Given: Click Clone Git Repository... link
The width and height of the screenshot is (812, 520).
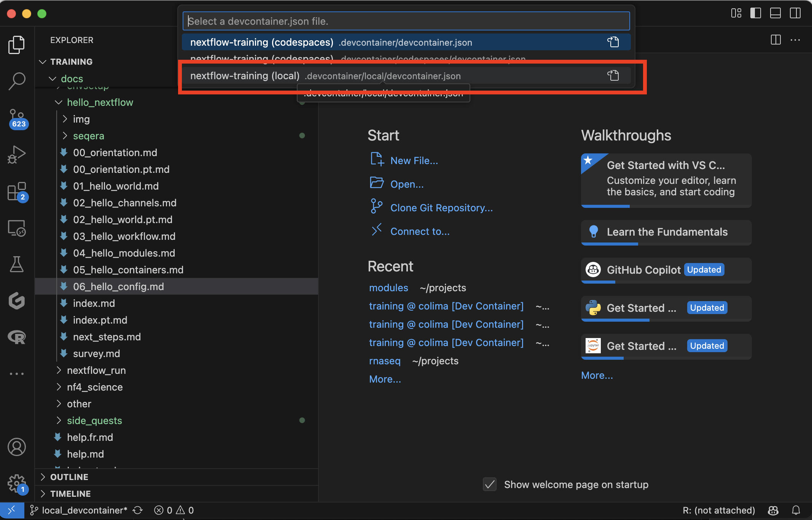Looking at the screenshot, I should (x=441, y=207).
